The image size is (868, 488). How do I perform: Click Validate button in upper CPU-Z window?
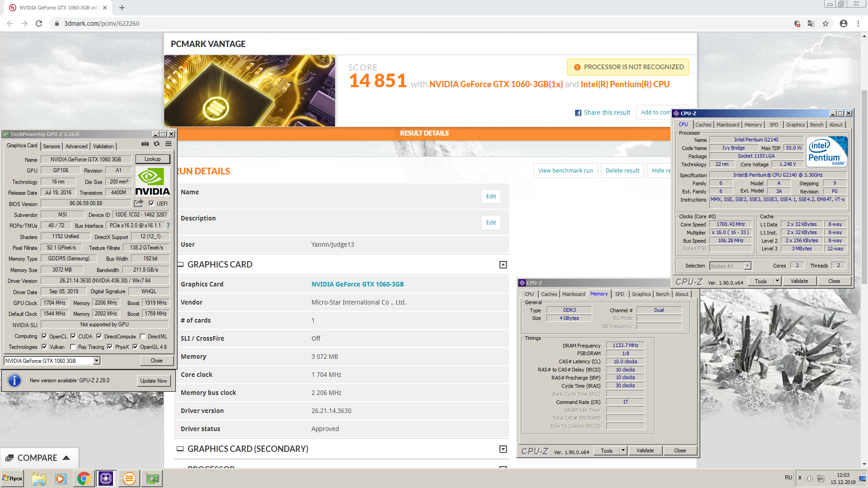coord(799,281)
